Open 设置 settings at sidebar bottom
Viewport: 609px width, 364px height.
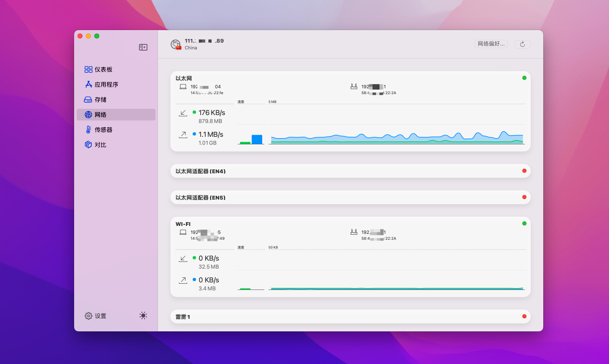click(x=96, y=316)
